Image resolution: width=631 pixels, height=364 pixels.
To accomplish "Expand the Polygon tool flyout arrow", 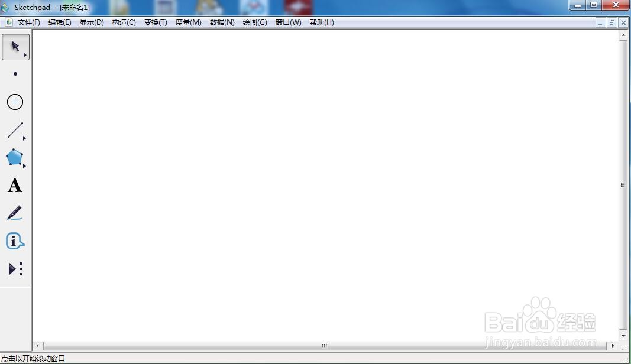I will [25, 165].
